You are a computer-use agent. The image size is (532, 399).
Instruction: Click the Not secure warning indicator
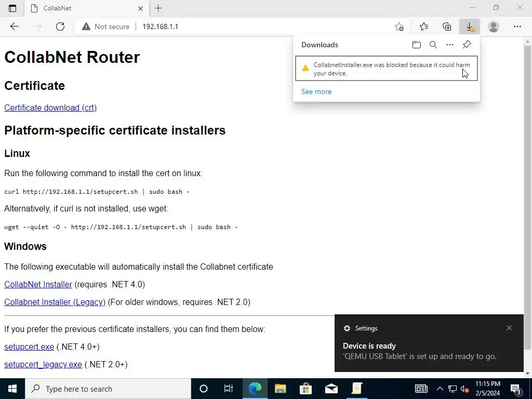[x=105, y=26]
